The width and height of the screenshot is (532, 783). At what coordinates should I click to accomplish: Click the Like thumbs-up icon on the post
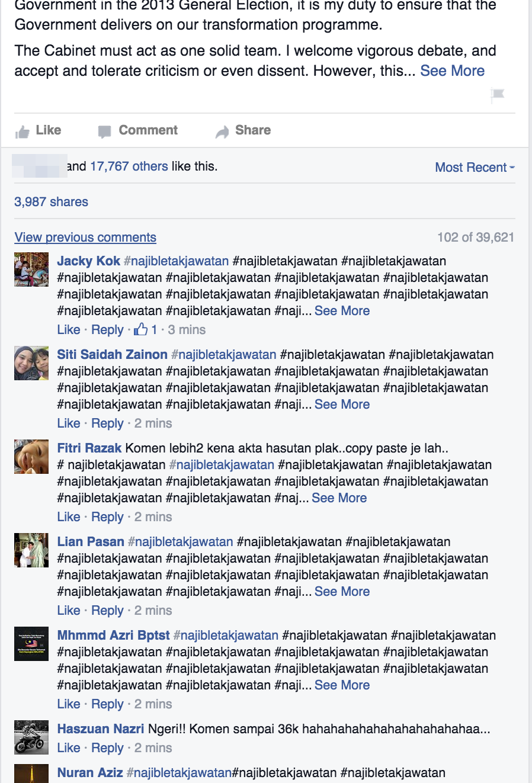click(x=23, y=131)
